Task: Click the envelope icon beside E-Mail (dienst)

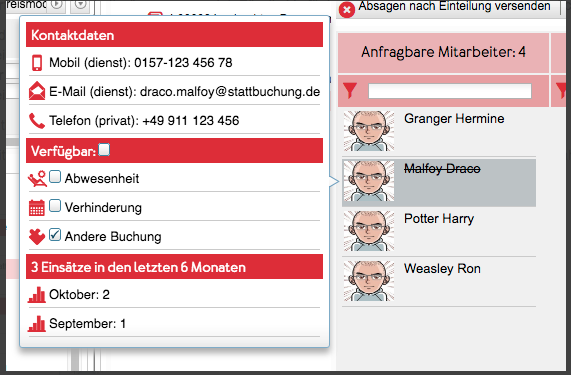Action: click(37, 91)
